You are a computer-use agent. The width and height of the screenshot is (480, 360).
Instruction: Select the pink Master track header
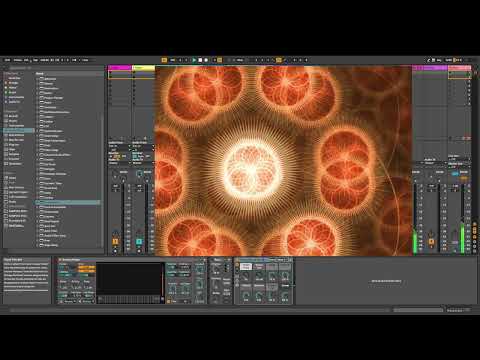tap(459, 68)
